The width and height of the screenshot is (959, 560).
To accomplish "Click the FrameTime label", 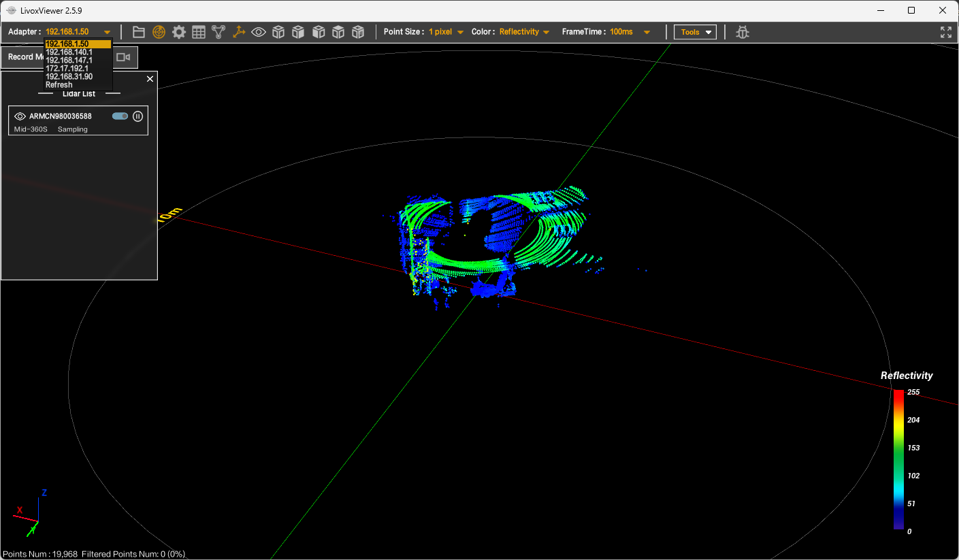I will click(584, 32).
